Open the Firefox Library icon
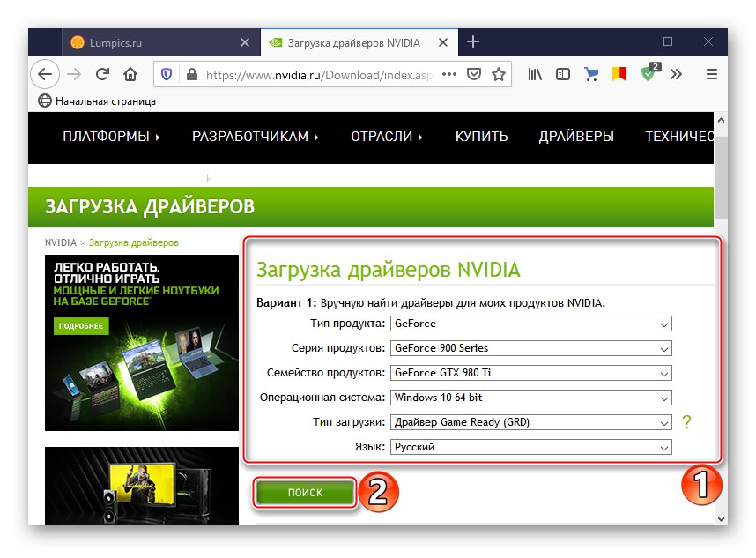The width and height of the screenshot is (756, 558). click(534, 74)
